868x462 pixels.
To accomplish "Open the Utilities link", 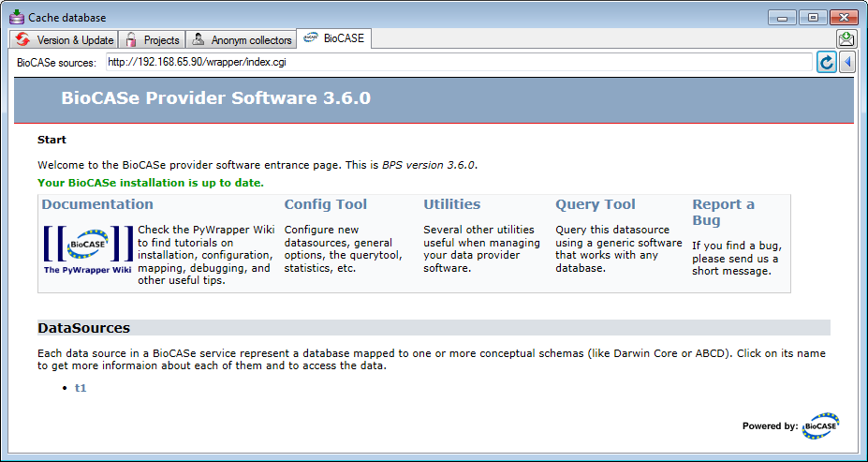I will pos(451,204).
